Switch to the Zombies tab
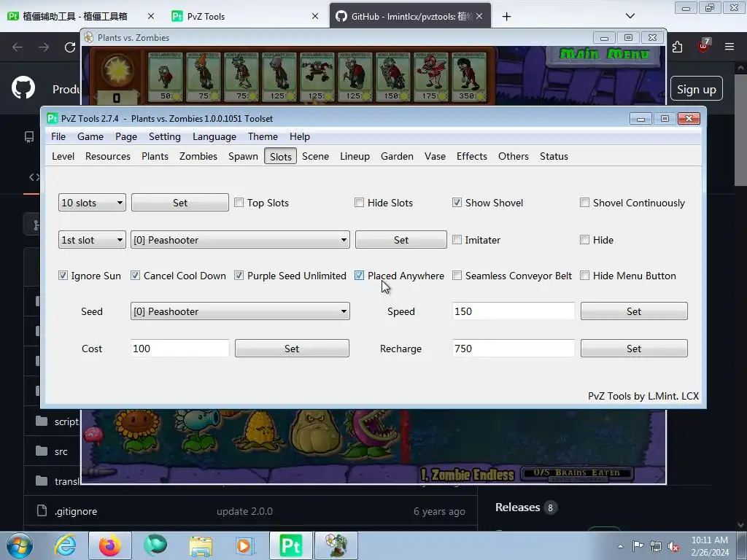 click(198, 156)
